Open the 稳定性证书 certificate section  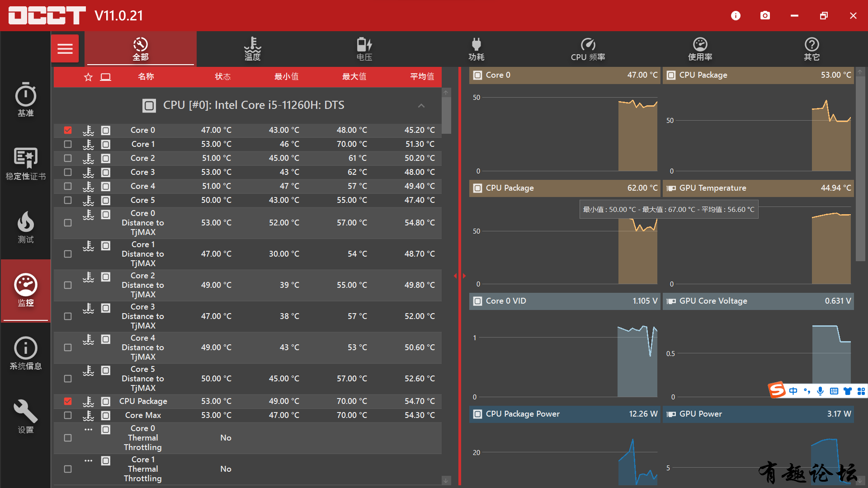tap(26, 164)
